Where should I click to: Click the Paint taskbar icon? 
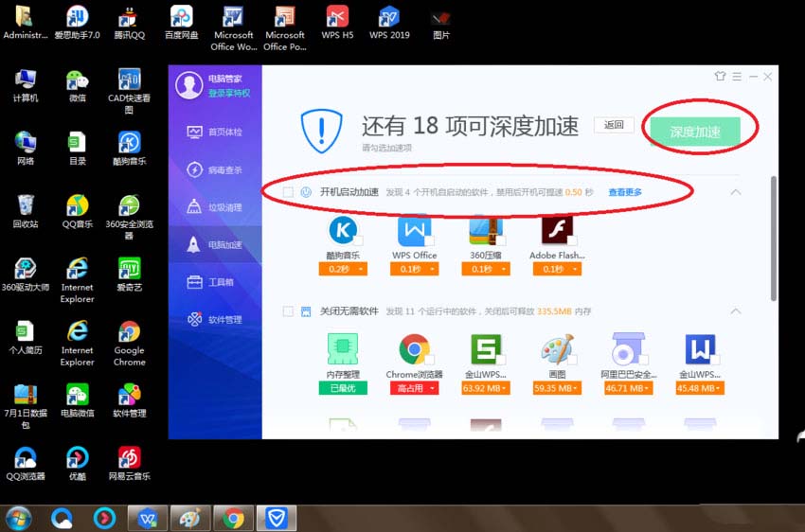190,519
